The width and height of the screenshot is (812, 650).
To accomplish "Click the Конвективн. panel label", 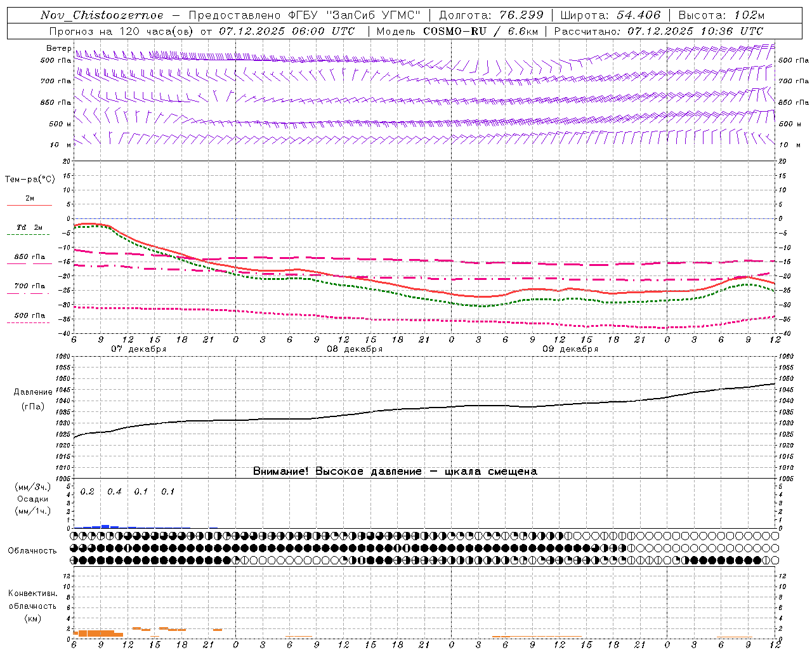I will tap(32, 594).
